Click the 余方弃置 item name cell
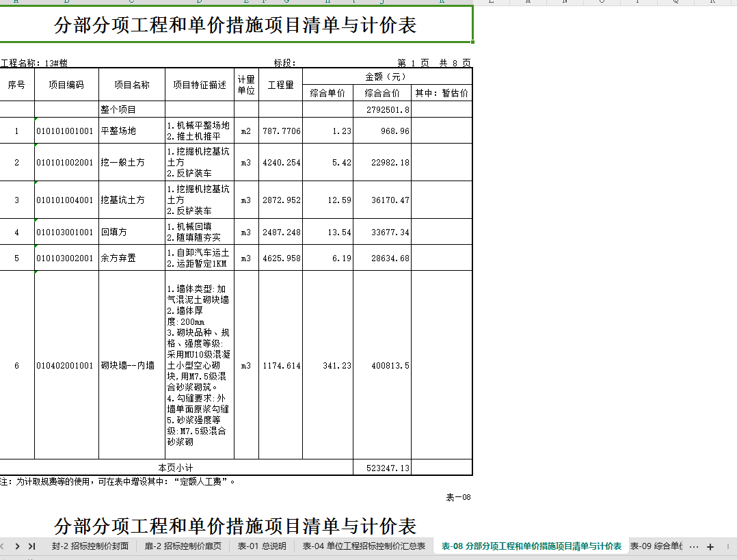 132,258
